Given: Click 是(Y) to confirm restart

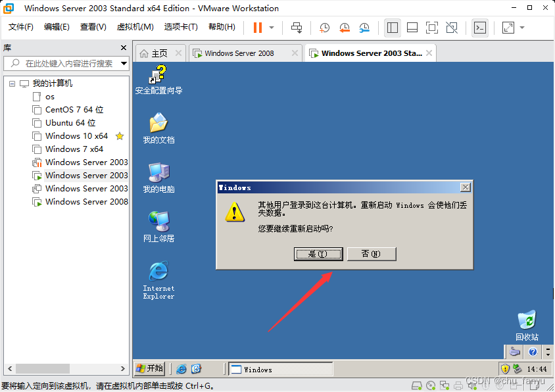Looking at the screenshot, I should coord(318,254).
